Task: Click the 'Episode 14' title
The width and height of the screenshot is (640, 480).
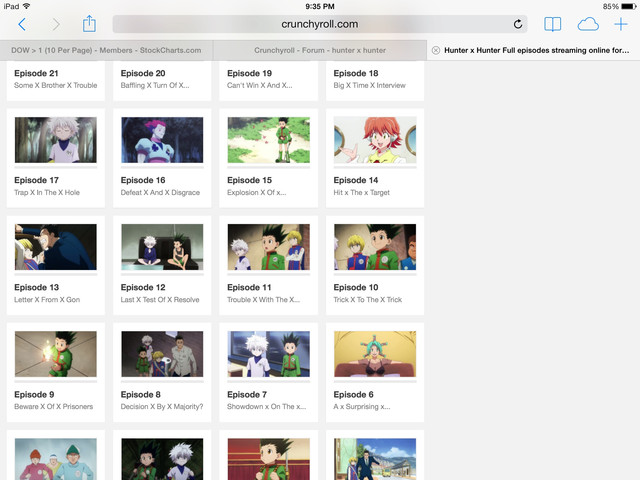Action: (x=356, y=180)
